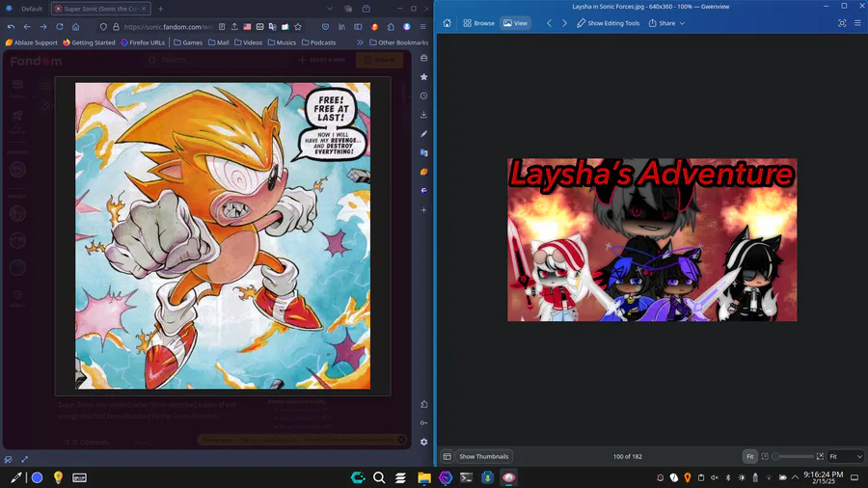Image resolution: width=868 pixels, height=488 pixels.
Task: Click the add plus icon in browser side panel
Action: coord(423,209)
